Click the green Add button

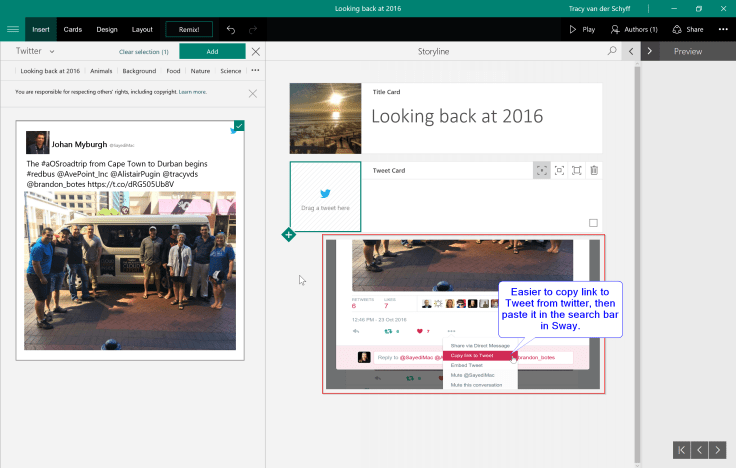[x=212, y=51]
